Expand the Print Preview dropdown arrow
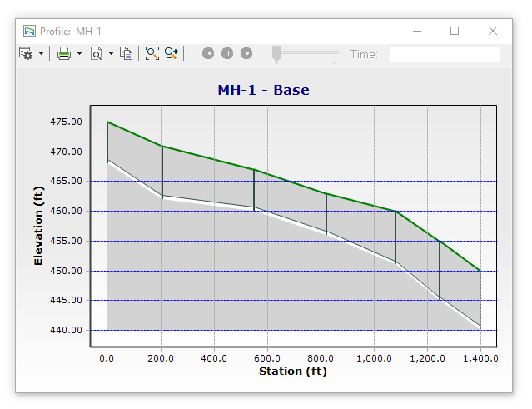Screen dimensions: 532x409 111,54
